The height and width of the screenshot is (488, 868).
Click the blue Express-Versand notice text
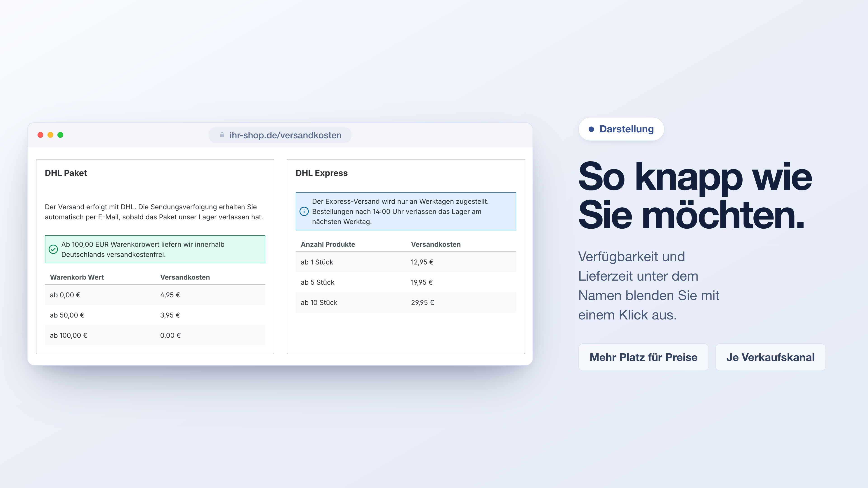coord(400,211)
